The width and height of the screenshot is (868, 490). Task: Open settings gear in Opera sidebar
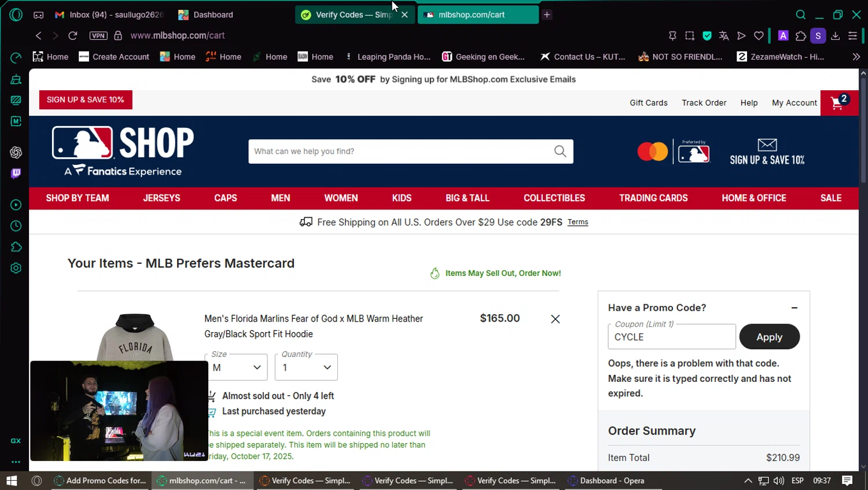point(16,268)
